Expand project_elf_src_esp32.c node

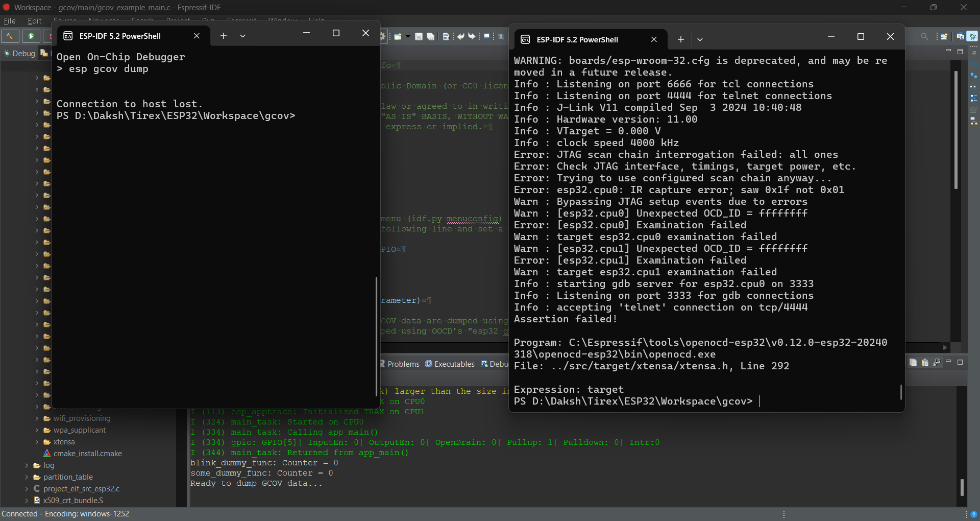27,489
